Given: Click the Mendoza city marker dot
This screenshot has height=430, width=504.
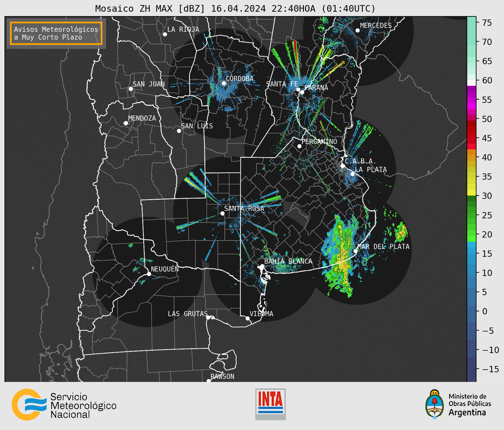Looking at the screenshot, I should [126, 123].
